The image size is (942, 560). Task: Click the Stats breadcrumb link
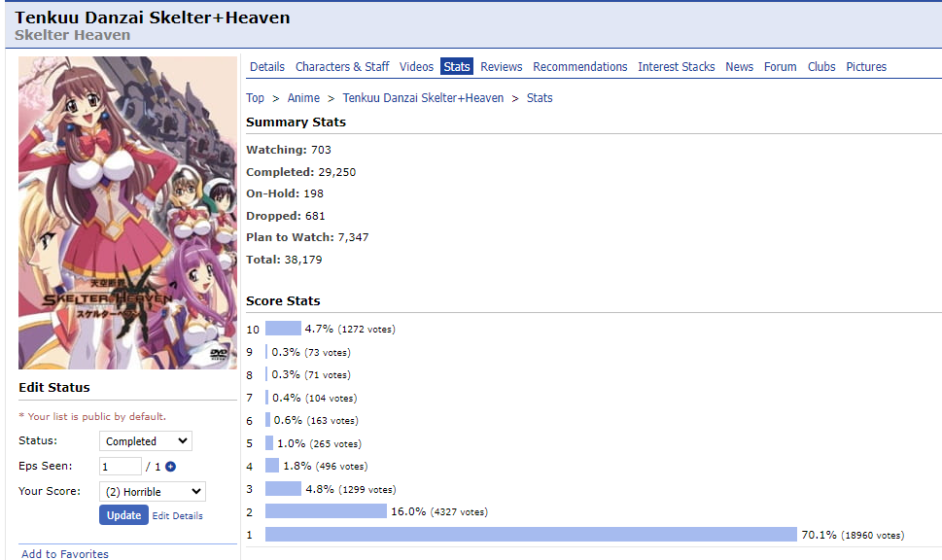pyautogui.click(x=540, y=98)
